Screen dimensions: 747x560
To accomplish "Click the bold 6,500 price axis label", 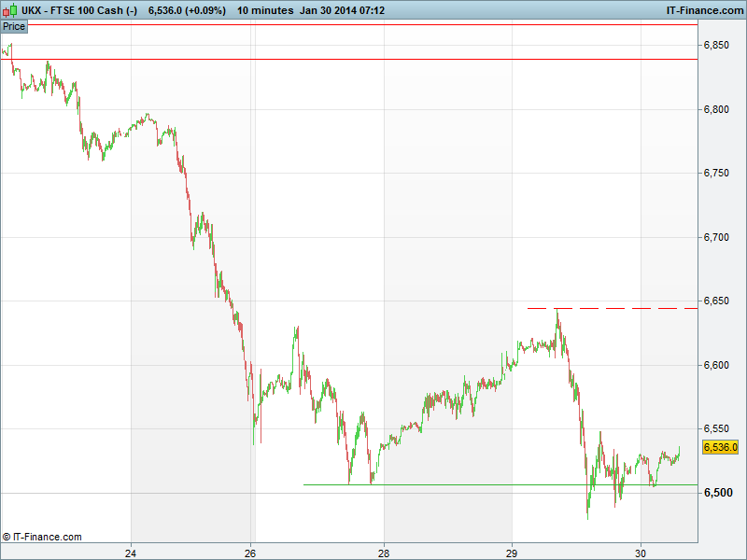I will point(718,493).
